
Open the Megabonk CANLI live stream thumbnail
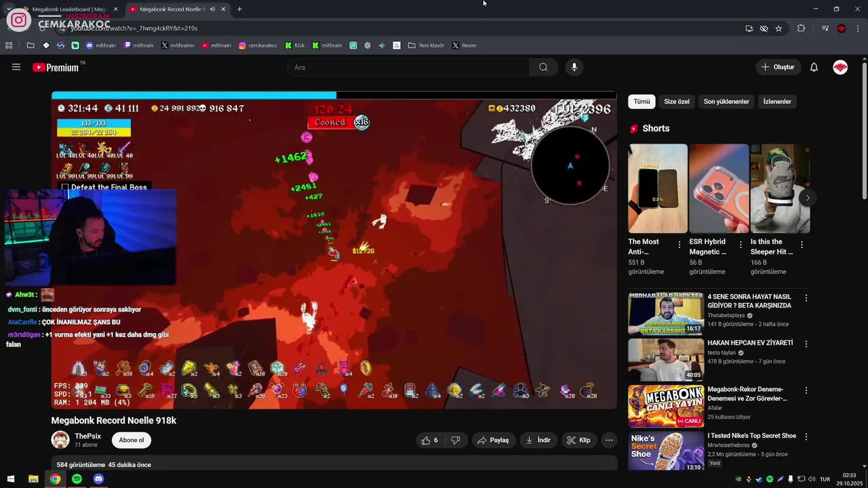(x=666, y=406)
